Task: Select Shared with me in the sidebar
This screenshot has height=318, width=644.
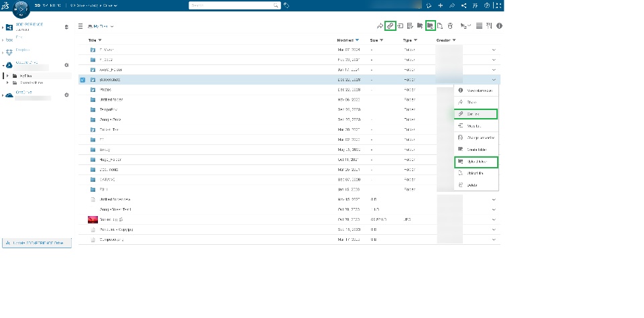Action: 32,83
